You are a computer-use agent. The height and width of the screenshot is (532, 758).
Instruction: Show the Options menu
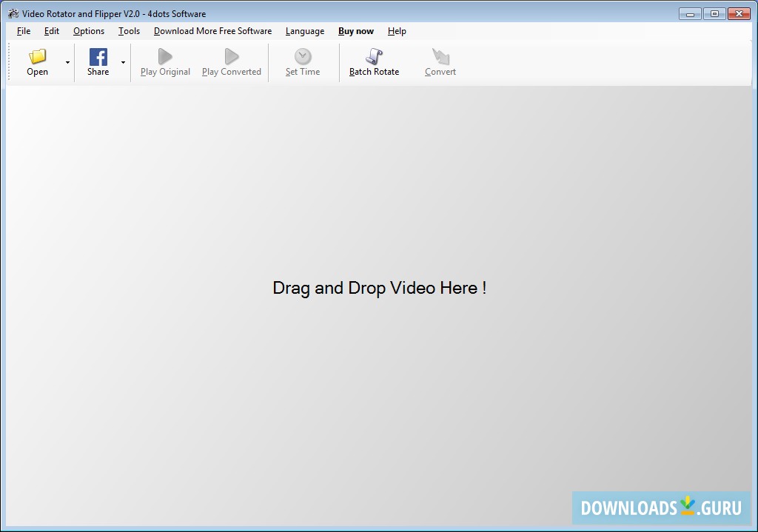tap(89, 31)
